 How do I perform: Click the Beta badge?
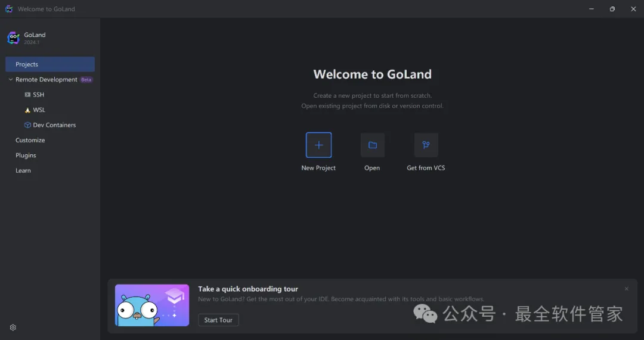[86, 80]
